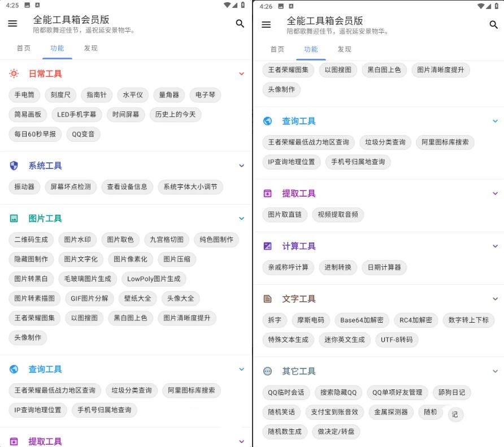Tap the document icon next to 文字工具
The height and width of the screenshot is (447, 504).
267,298
